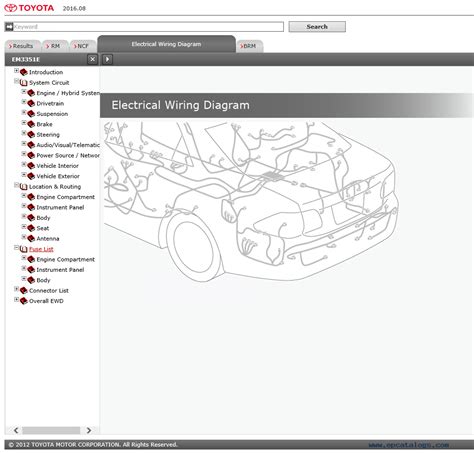This screenshot has height=453, width=474.
Task: Switch to the RM tab
Action: point(55,46)
